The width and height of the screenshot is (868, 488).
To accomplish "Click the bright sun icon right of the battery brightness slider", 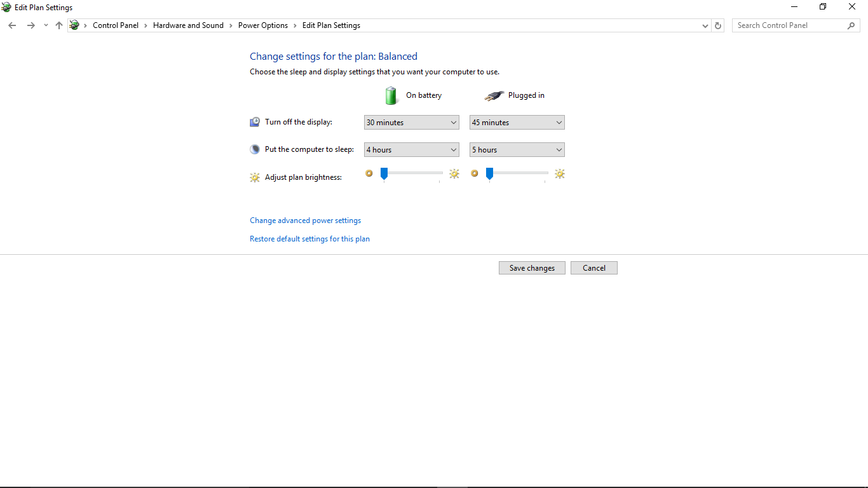I will (x=454, y=173).
